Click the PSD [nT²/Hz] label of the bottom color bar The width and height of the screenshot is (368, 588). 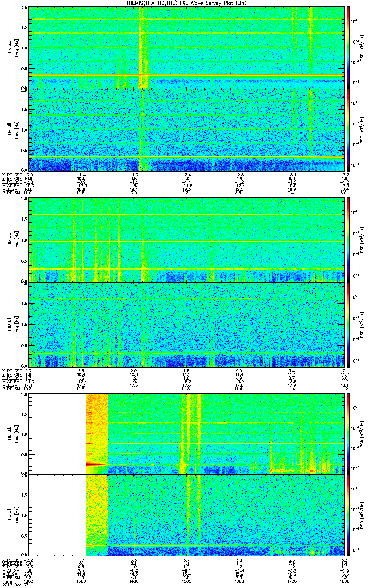363,514
